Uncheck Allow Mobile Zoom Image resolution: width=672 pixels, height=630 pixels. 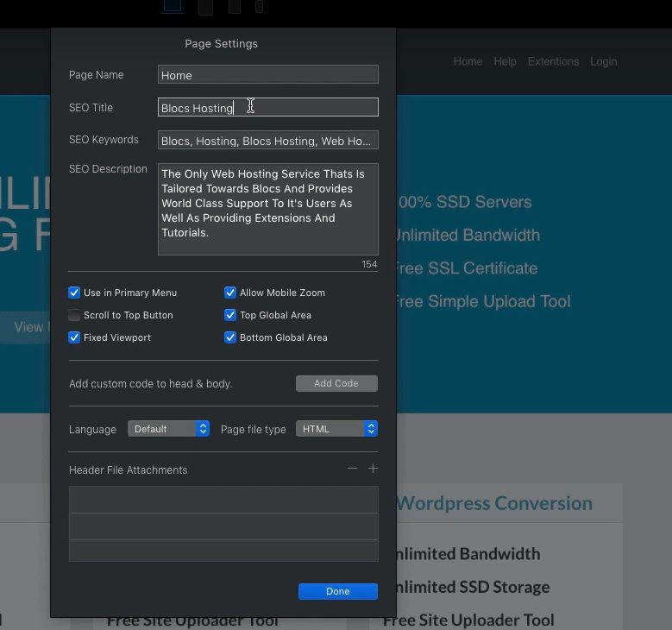(230, 293)
